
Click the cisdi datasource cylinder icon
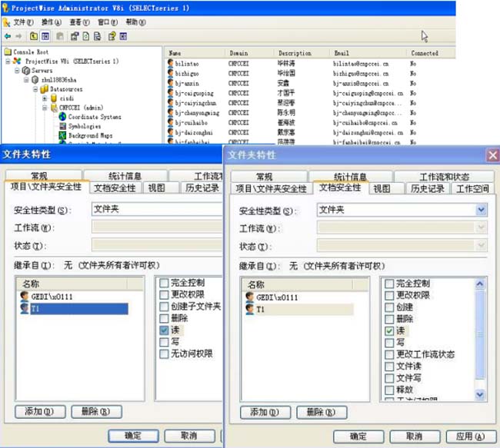click(54, 98)
